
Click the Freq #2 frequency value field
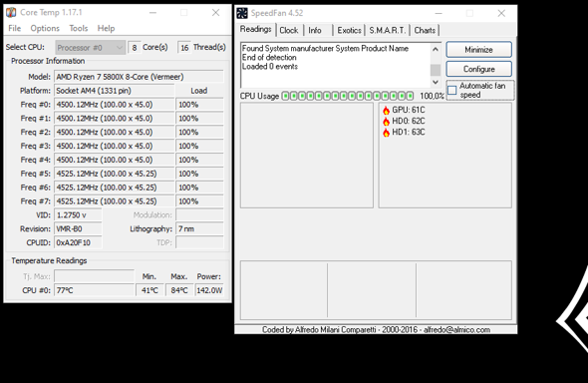click(115, 132)
